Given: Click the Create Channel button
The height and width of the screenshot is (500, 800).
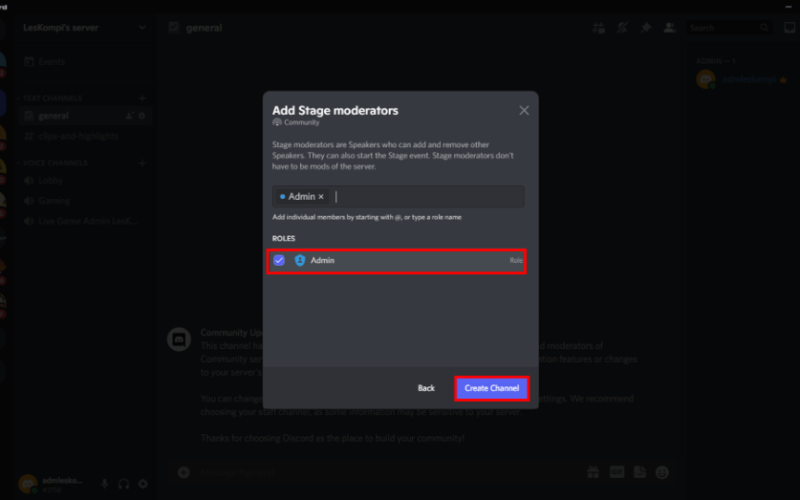Looking at the screenshot, I should coord(491,388).
